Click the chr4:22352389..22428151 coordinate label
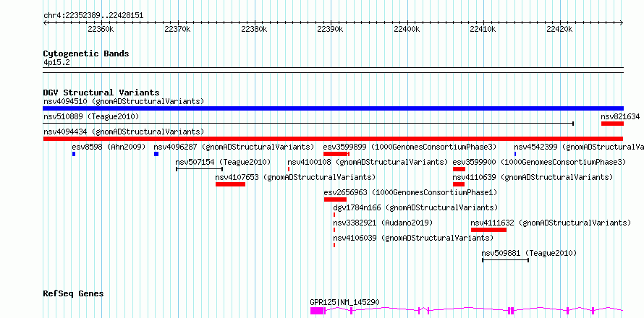Screen dimensions: 644x318 [x=93, y=15]
